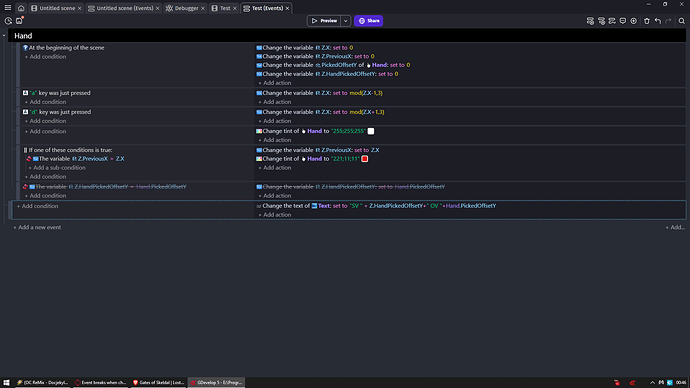The image size is (690, 388).
Task: Click the third events toolbar icon
Action: tap(612, 21)
